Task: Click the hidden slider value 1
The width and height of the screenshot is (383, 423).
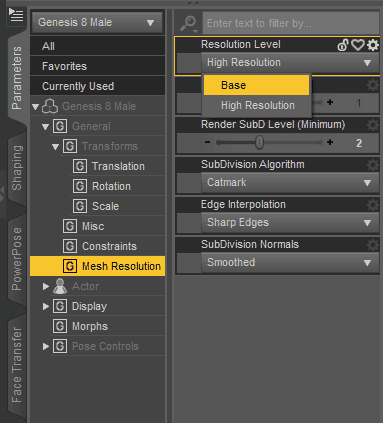Action: pyautogui.click(x=359, y=103)
